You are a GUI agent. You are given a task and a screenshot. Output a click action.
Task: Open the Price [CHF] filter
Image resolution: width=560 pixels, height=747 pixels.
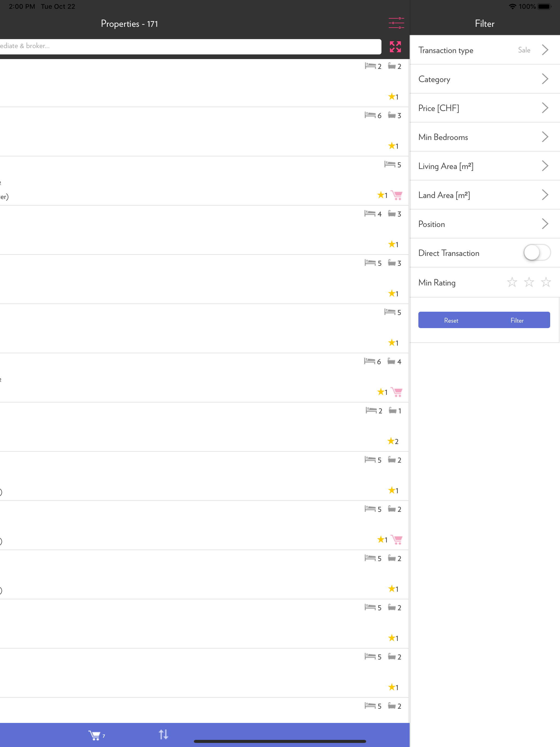(485, 108)
